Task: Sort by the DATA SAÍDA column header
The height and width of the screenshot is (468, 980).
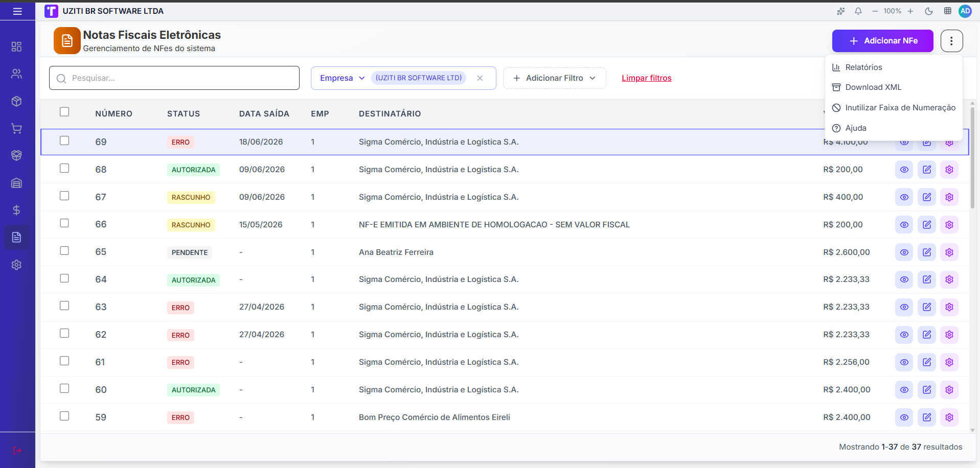Action: 264,114
